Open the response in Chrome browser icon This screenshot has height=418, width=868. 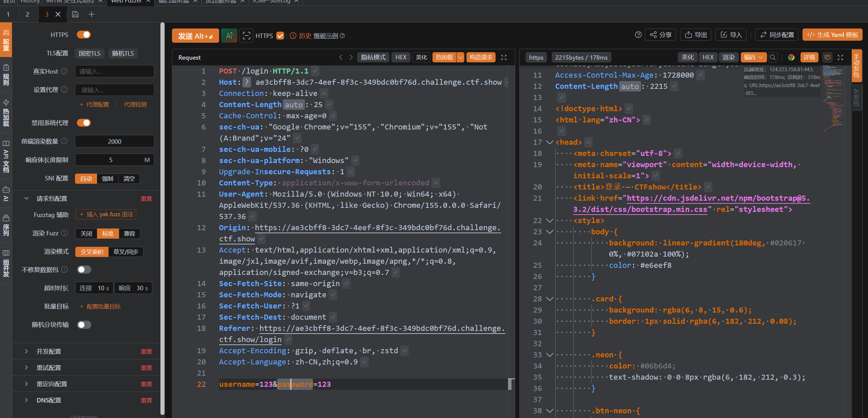pyautogui.click(x=791, y=58)
